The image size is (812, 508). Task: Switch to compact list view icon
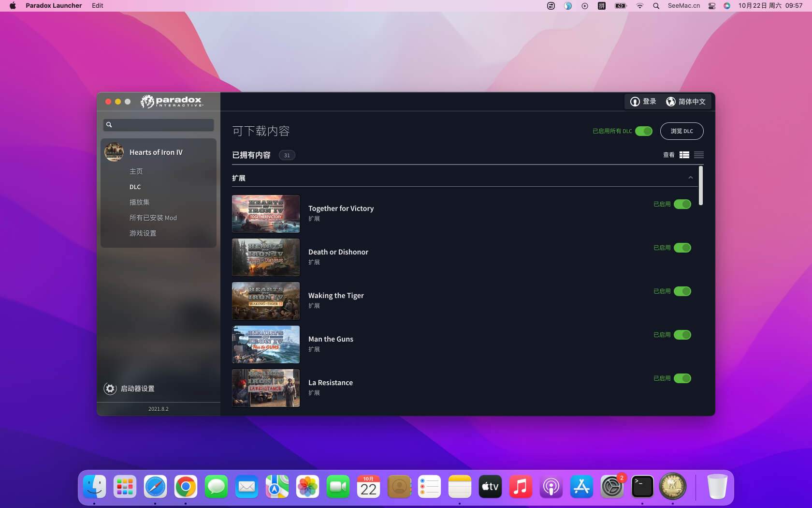pos(698,155)
